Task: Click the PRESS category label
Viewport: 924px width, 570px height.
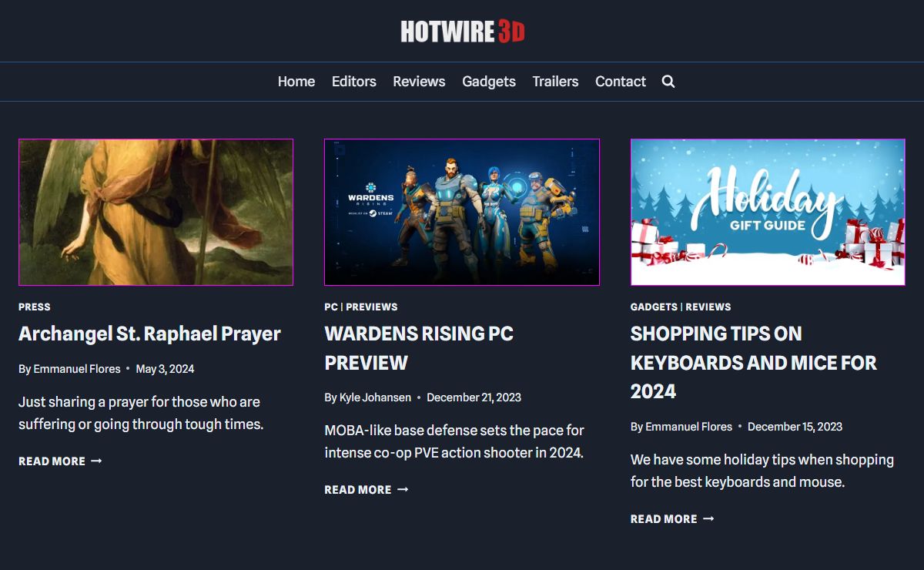Action: coord(35,307)
